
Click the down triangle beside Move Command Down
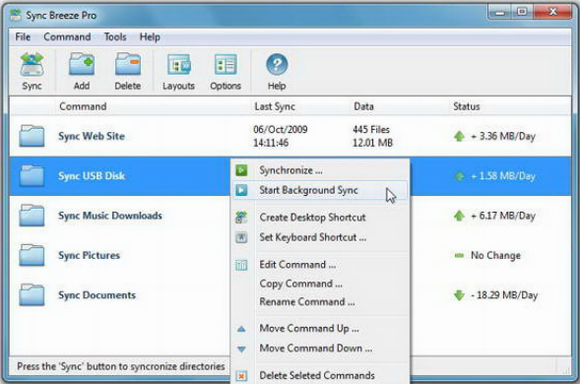(x=242, y=349)
